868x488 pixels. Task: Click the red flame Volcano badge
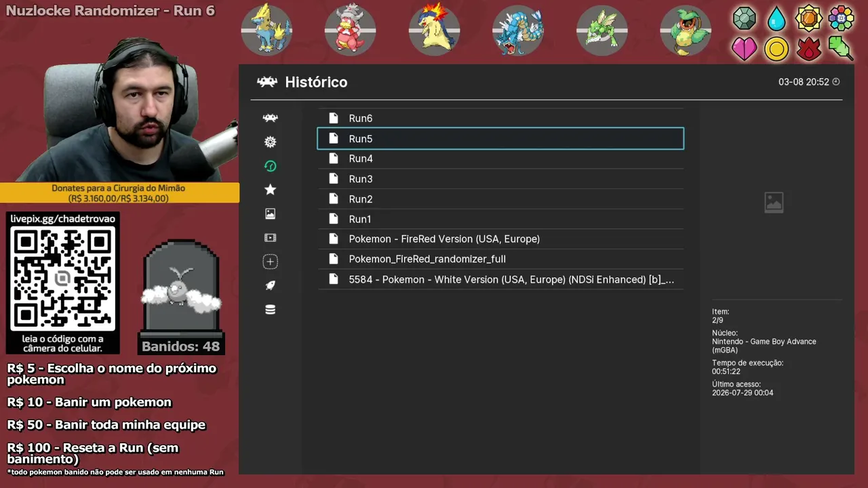(x=808, y=49)
